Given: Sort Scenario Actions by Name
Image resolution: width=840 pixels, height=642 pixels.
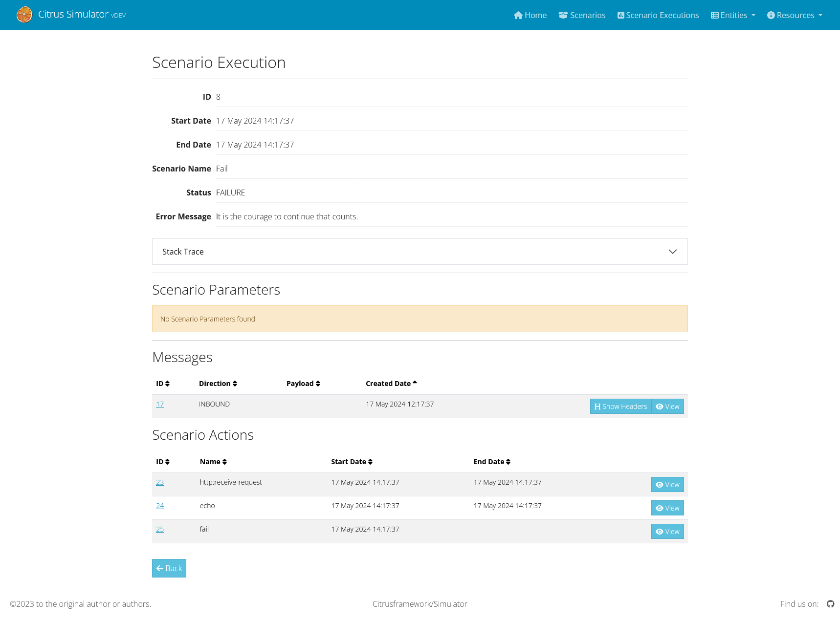Looking at the screenshot, I should [x=213, y=462].
